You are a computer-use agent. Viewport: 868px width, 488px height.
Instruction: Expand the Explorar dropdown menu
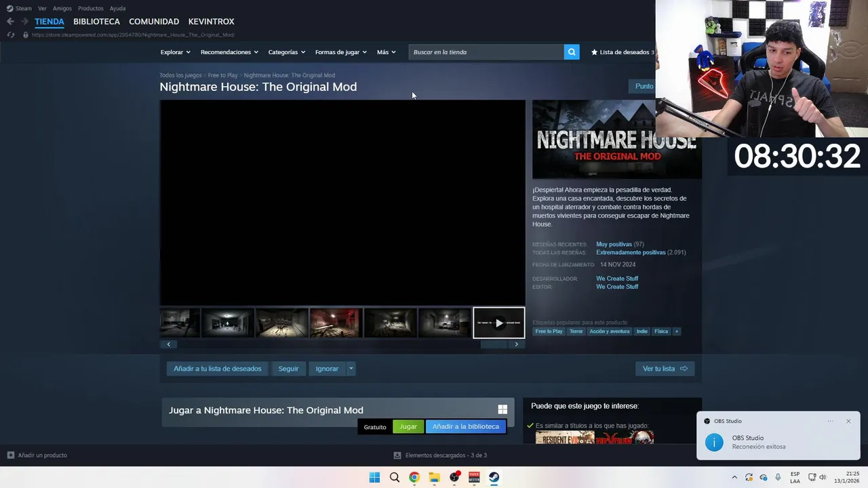175,52
